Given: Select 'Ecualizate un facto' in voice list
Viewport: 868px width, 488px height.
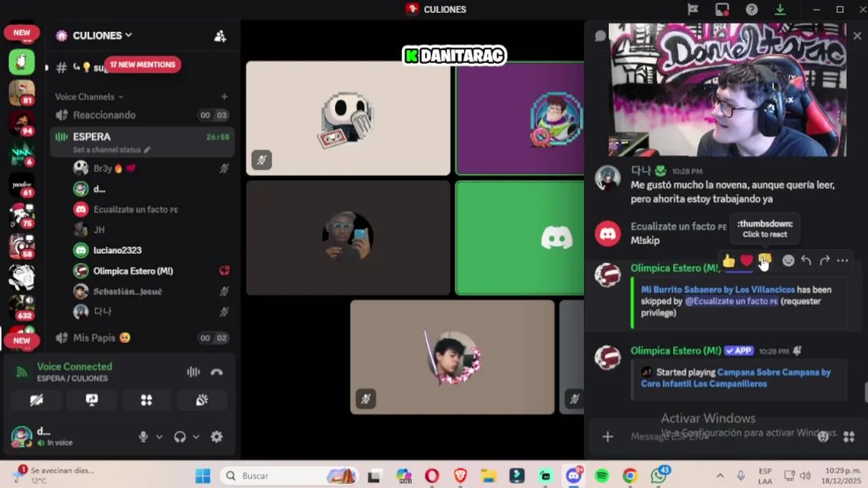Looking at the screenshot, I should coord(153,209).
